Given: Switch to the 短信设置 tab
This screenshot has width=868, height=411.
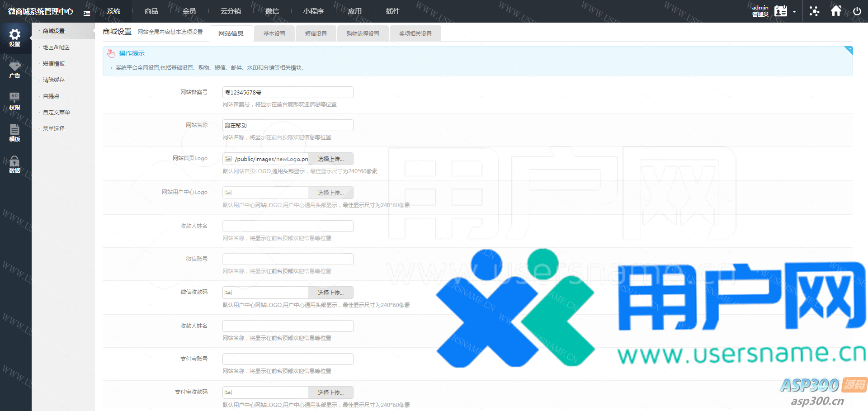Looking at the screenshot, I should [316, 34].
